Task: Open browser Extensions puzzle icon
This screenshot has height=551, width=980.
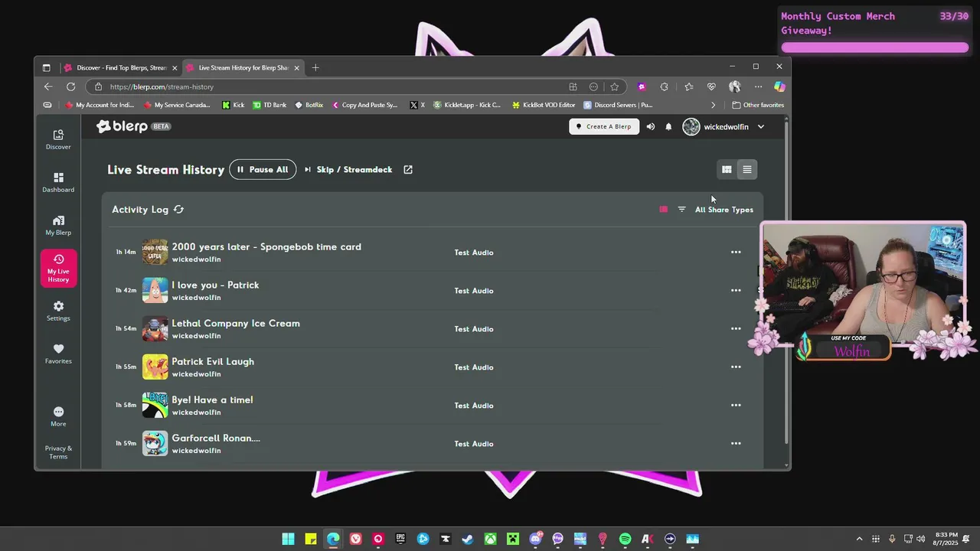Action: tap(664, 86)
